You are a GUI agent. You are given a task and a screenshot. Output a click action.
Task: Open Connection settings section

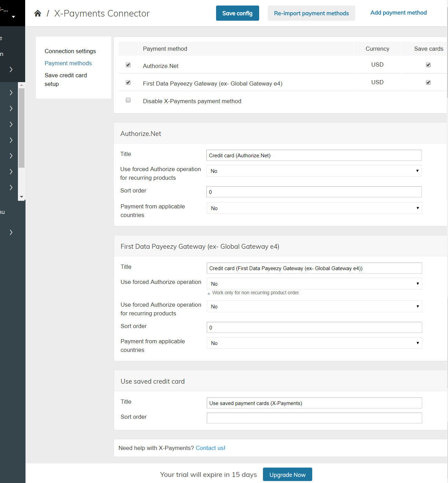(x=70, y=51)
